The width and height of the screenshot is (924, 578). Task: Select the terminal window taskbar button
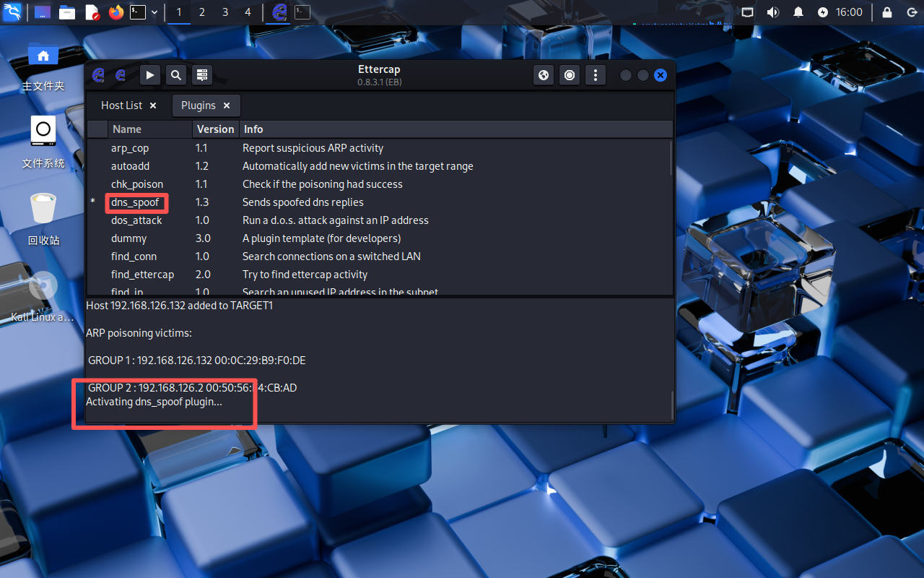pos(302,12)
